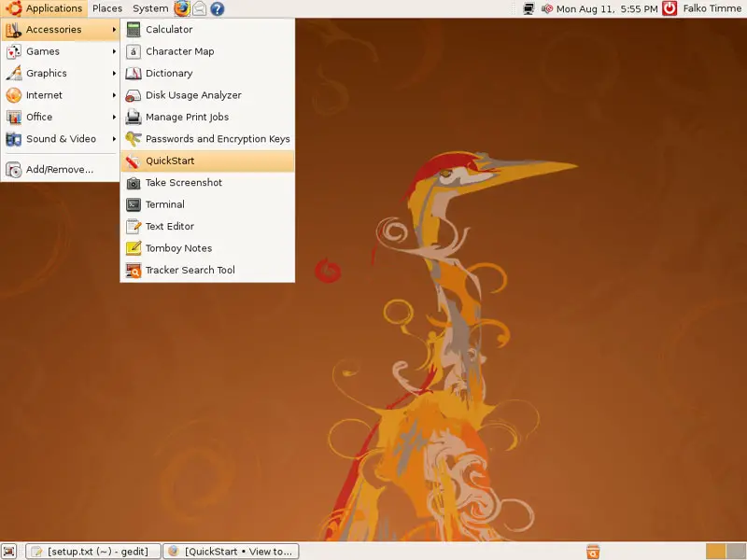747x560 pixels.
Task: Select Tomboy Notes label
Action: tap(178, 248)
